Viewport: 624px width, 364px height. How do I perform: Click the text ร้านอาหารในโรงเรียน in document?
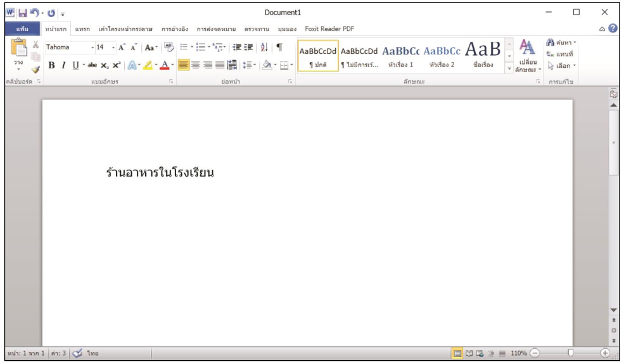point(160,172)
